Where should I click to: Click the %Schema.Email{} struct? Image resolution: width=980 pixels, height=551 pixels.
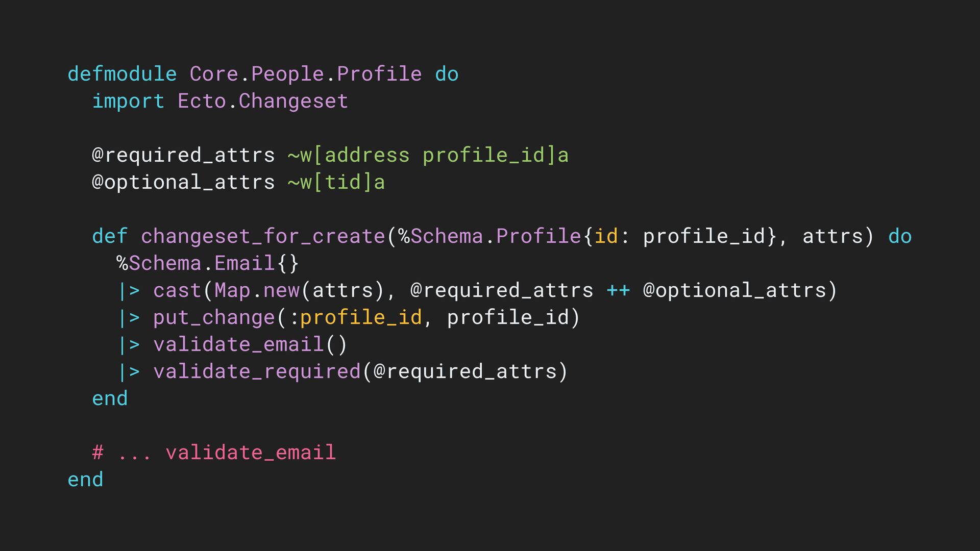pos(208,263)
